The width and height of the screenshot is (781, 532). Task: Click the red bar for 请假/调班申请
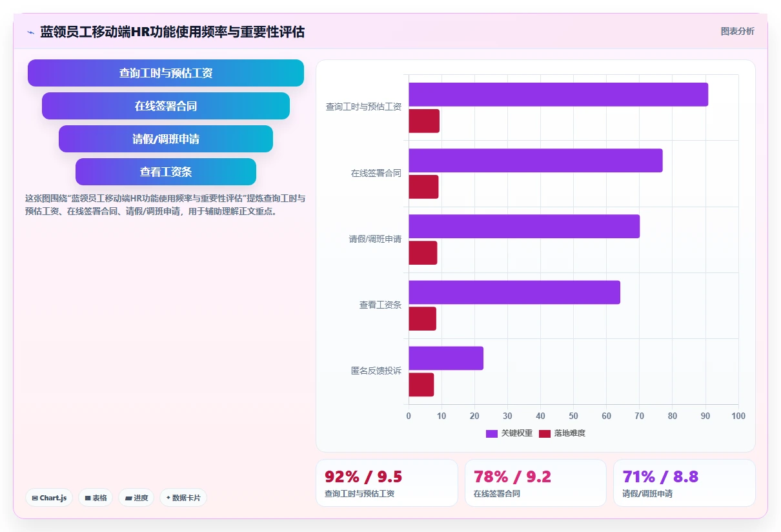423,253
